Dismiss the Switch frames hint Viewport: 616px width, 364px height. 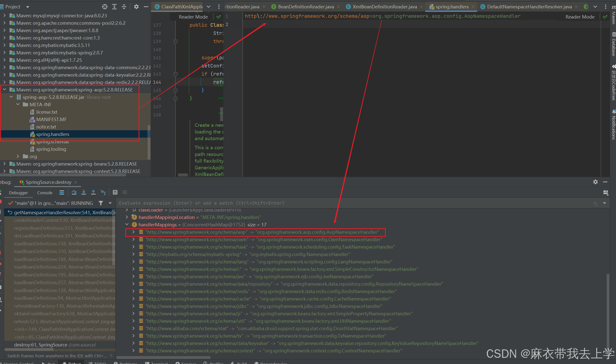point(111,356)
